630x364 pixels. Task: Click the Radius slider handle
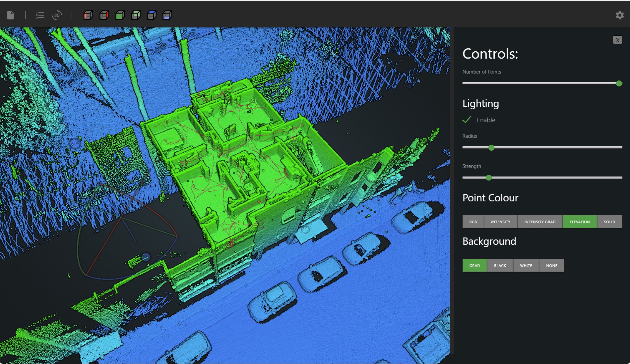pyautogui.click(x=491, y=148)
